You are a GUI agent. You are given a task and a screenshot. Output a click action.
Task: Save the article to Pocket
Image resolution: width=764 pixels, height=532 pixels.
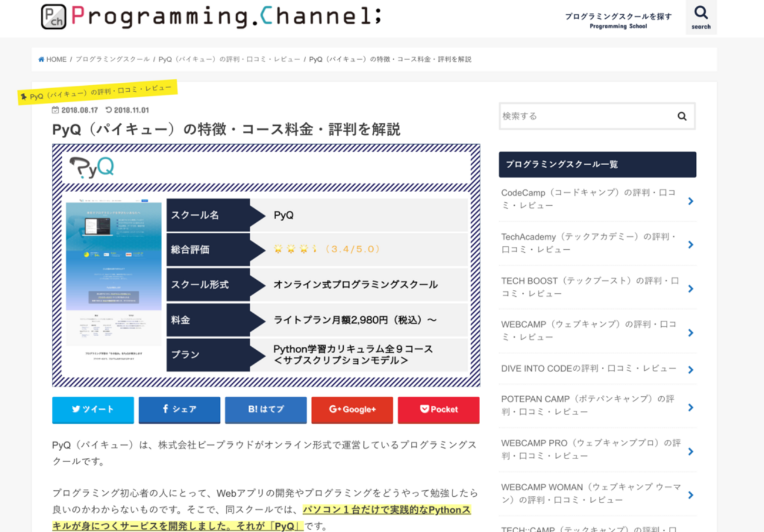[x=438, y=410]
